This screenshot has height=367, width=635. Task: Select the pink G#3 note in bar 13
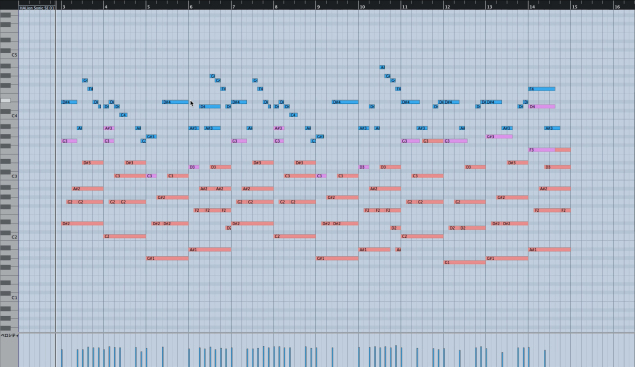pyautogui.click(x=499, y=137)
